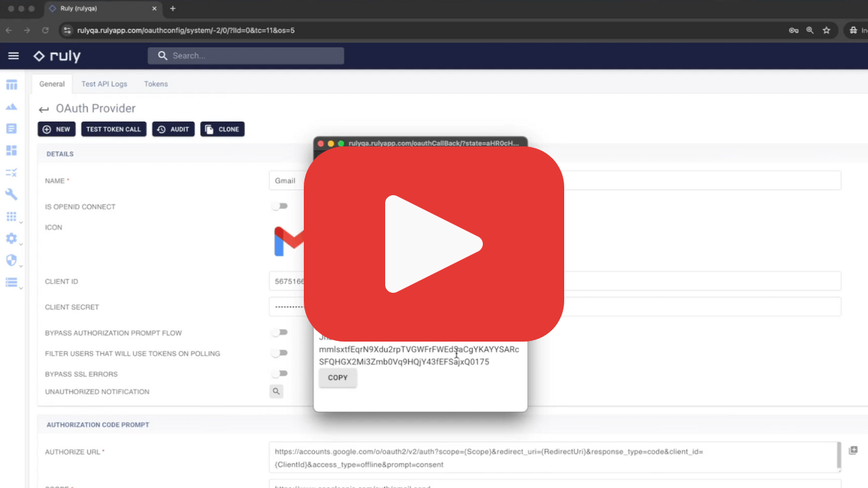Click into the Authorize URL text area
Viewport: 868px width, 488px height.
(555, 457)
